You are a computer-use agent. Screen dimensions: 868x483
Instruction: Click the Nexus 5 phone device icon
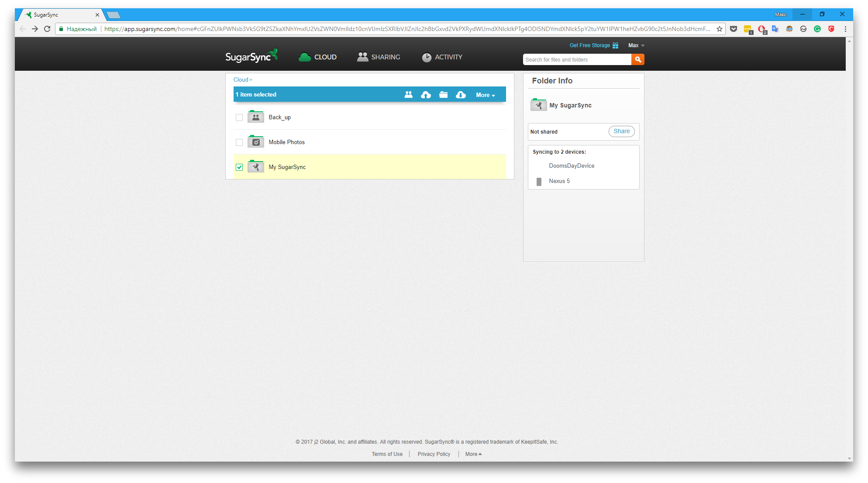point(539,182)
